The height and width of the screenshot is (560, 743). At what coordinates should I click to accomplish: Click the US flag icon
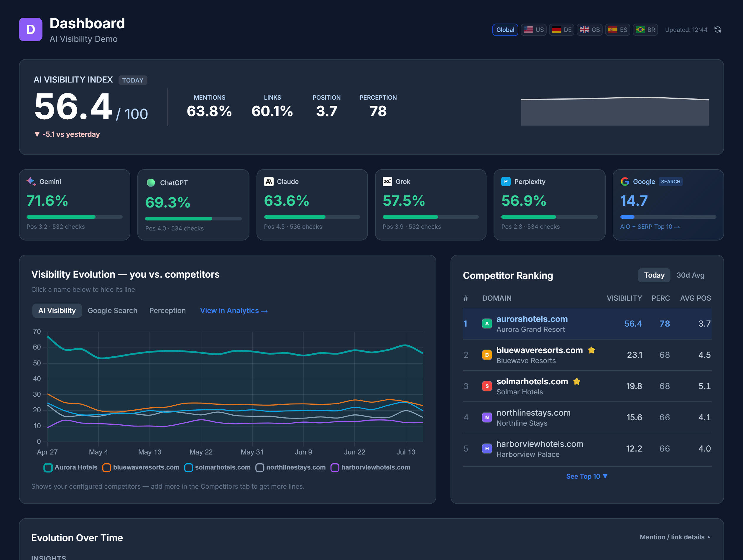click(x=528, y=29)
